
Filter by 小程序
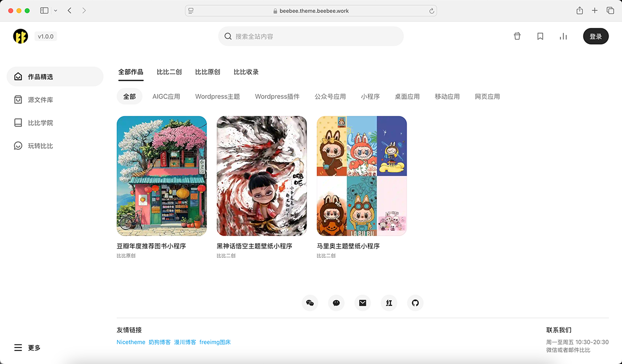tap(371, 96)
